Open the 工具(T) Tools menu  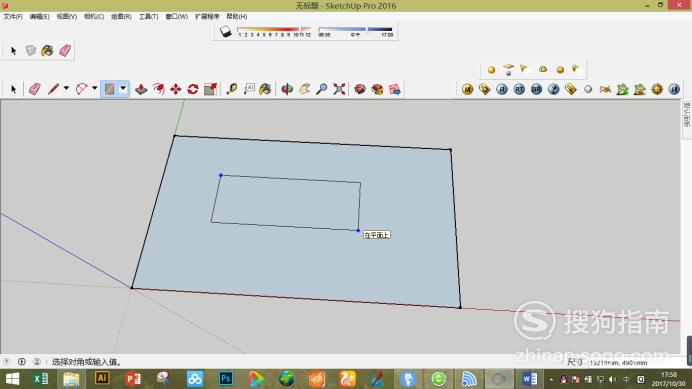[148, 16]
